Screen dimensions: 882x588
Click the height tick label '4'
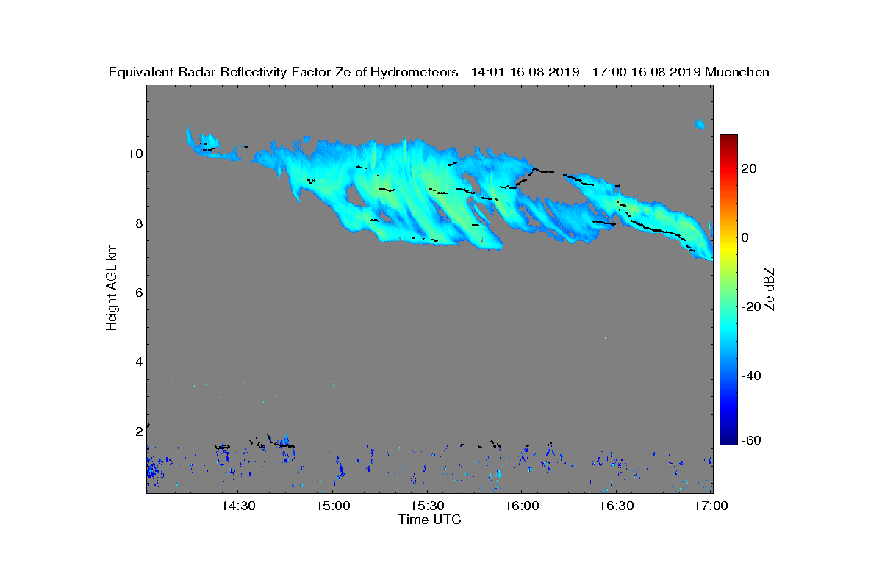click(138, 362)
